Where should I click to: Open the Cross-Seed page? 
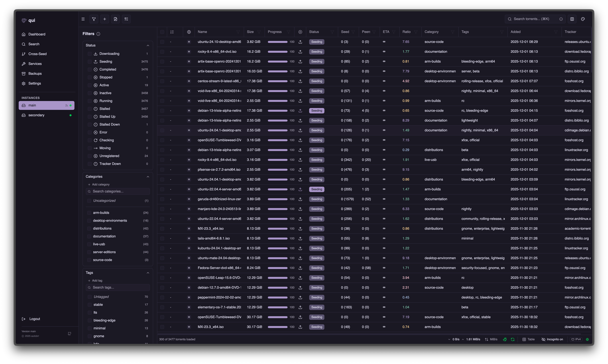point(37,54)
